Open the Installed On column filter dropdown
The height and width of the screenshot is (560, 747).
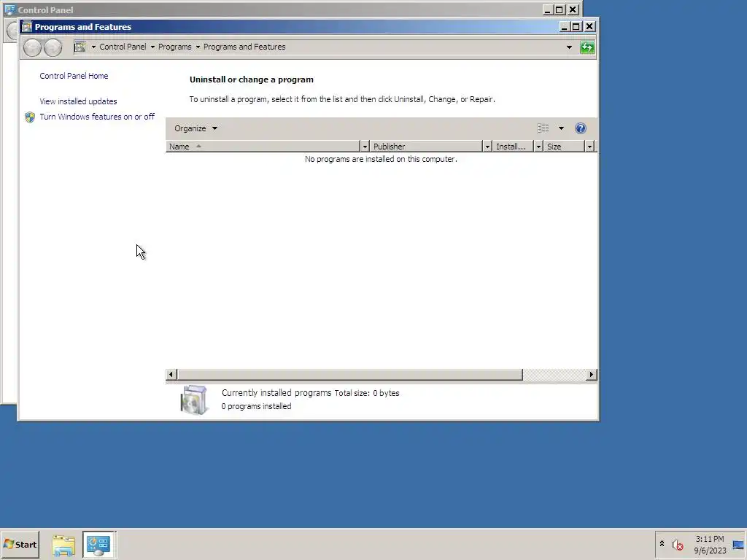(x=538, y=147)
